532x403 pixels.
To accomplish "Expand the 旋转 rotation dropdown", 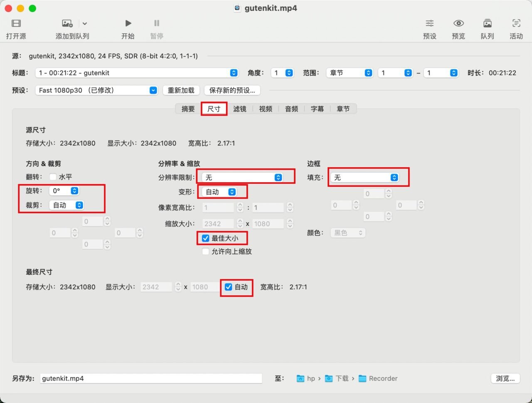I will pos(64,191).
